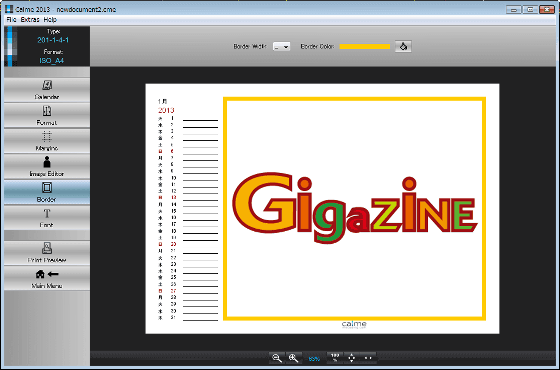Click the fit-to-window arrows icon
This screenshot has width=560, height=370.
[x=351, y=358]
